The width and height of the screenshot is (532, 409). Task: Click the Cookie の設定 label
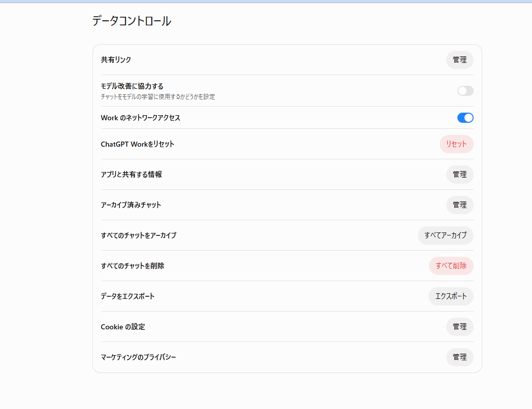(123, 327)
